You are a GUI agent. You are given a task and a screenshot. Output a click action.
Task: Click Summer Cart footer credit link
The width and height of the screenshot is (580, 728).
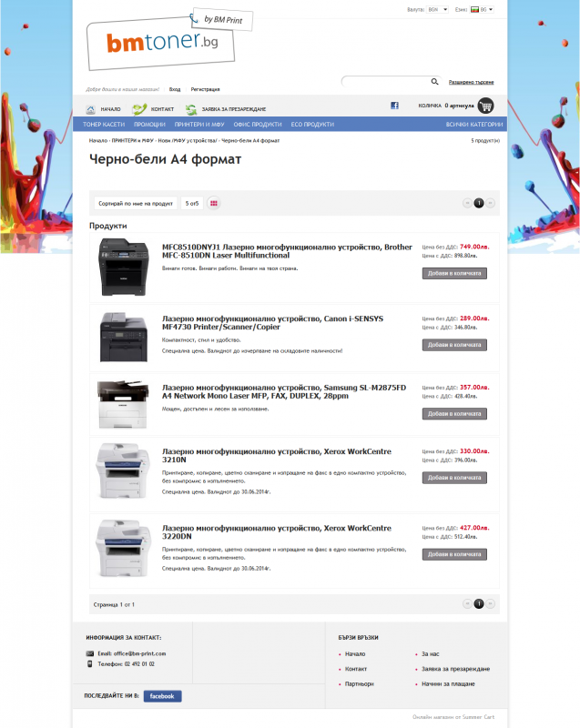478,717
